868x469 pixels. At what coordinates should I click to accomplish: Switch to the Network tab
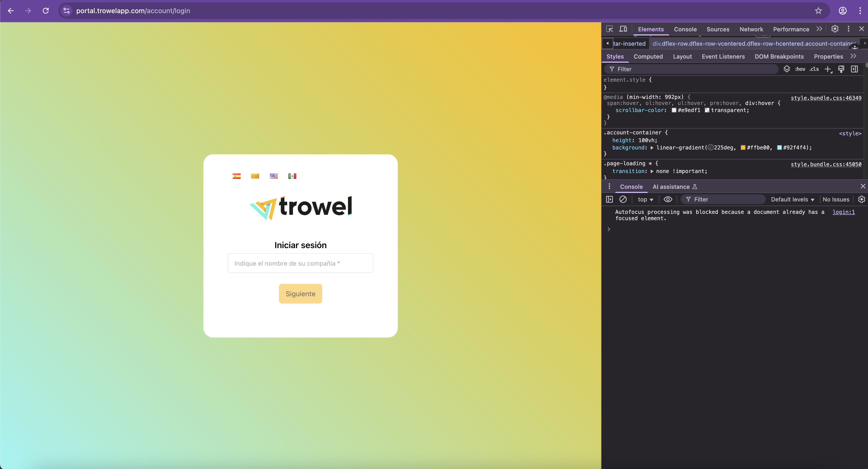coord(751,29)
